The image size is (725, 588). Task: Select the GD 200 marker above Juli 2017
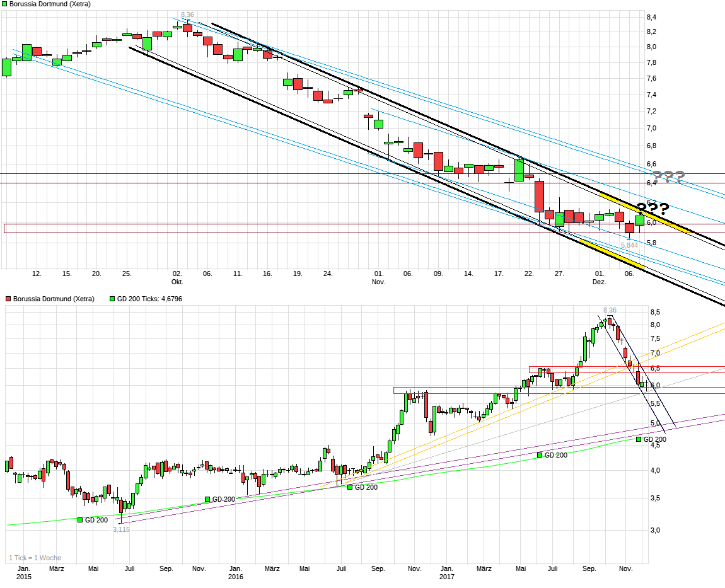pyautogui.click(x=540, y=455)
